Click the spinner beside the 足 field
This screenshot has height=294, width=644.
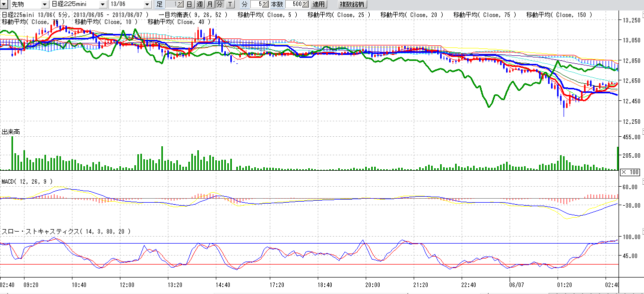181,4
